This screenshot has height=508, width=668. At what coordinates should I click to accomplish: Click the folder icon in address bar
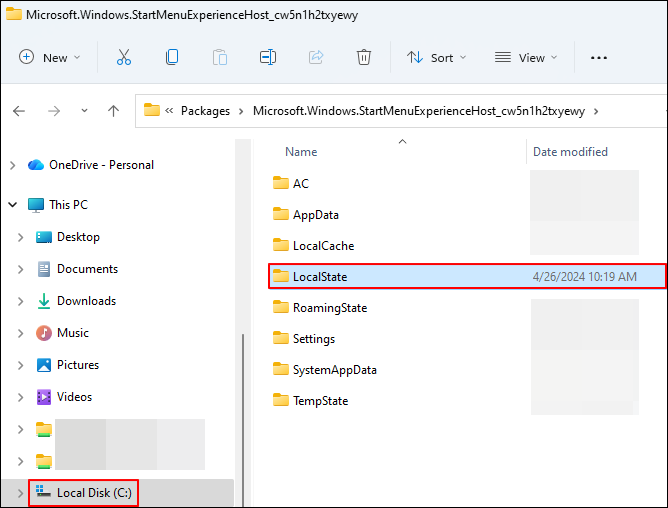(151, 110)
